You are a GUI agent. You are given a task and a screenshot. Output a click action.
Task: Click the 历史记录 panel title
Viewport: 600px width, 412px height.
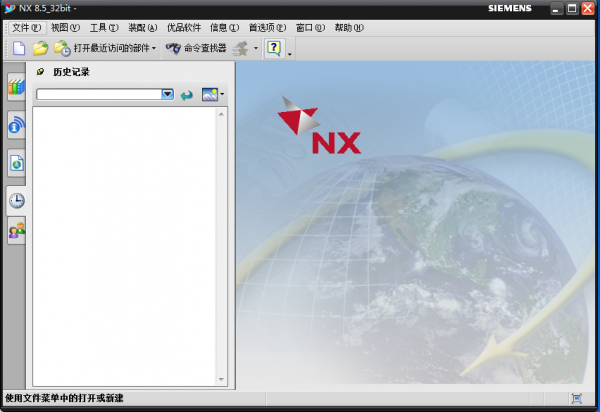[x=71, y=72]
